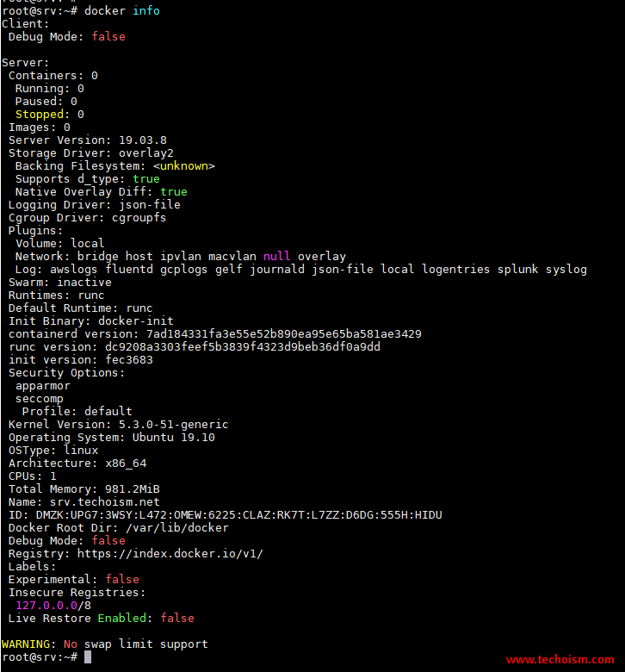The image size is (625, 672).
Task: Click the cursor at the final prompt
Action: 88,657
